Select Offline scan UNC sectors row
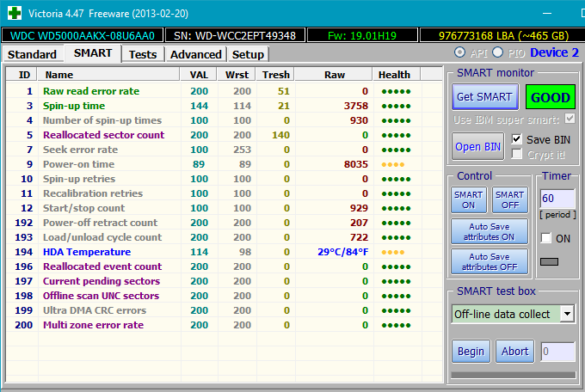Image resolution: width=585 pixels, height=392 pixels. (x=224, y=296)
